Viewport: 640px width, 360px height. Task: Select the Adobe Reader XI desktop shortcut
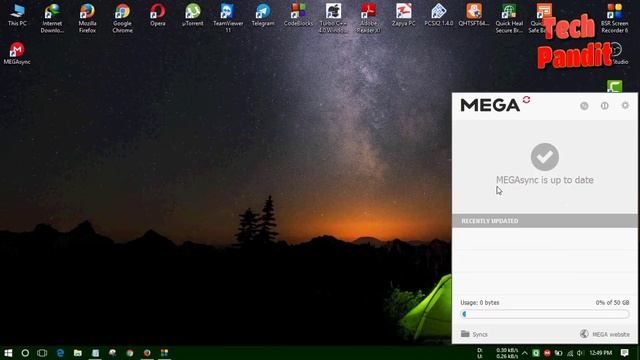point(368,18)
